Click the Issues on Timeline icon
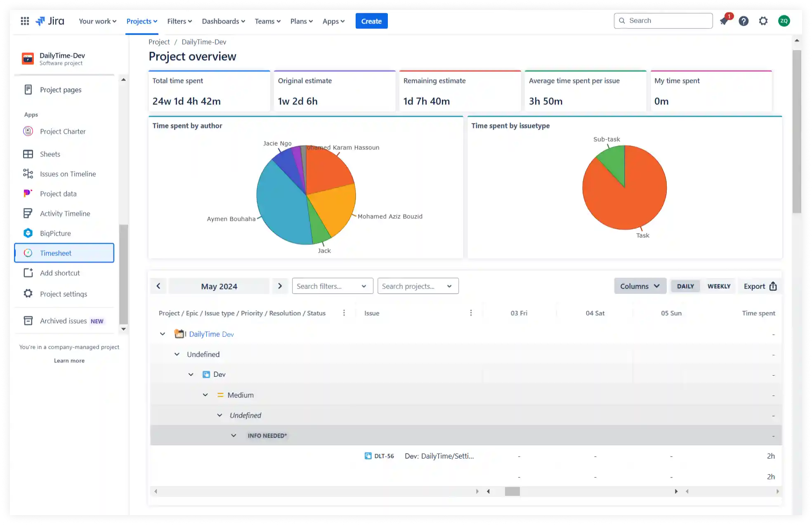The image size is (812, 525). tap(28, 174)
